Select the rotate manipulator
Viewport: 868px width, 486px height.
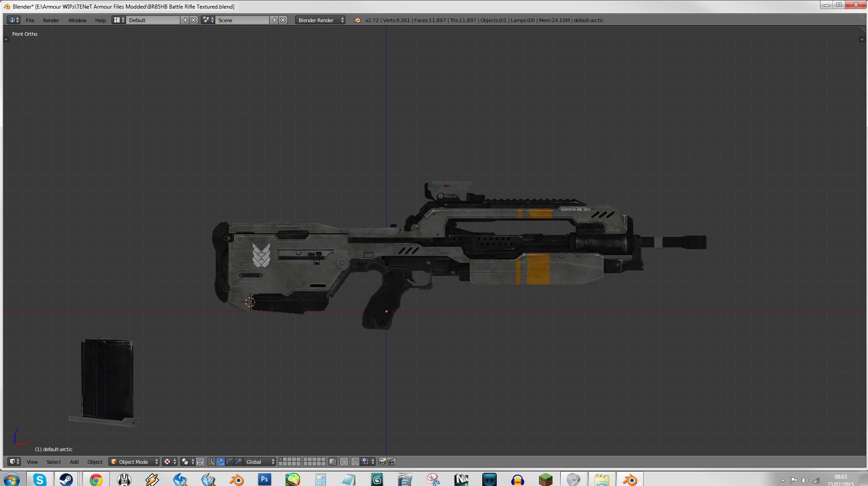click(x=229, y=462)
